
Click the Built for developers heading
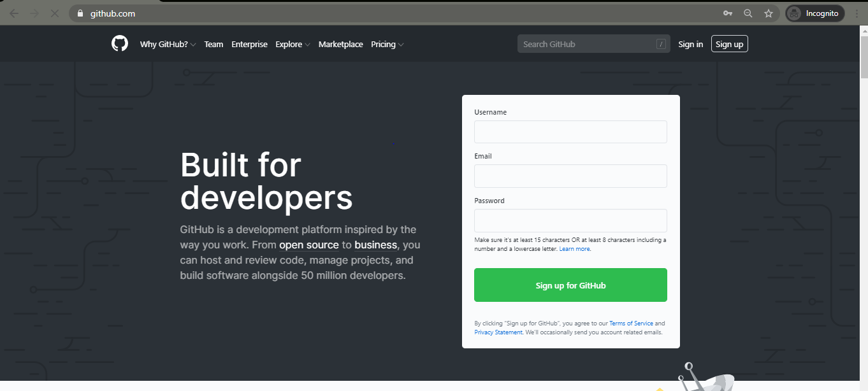pos(266,181)
